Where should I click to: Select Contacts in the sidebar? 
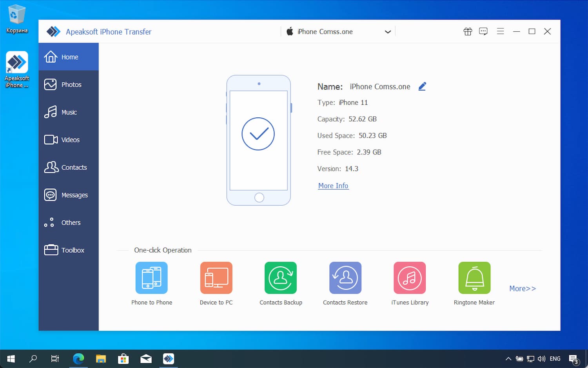click(x=69, y=168)
